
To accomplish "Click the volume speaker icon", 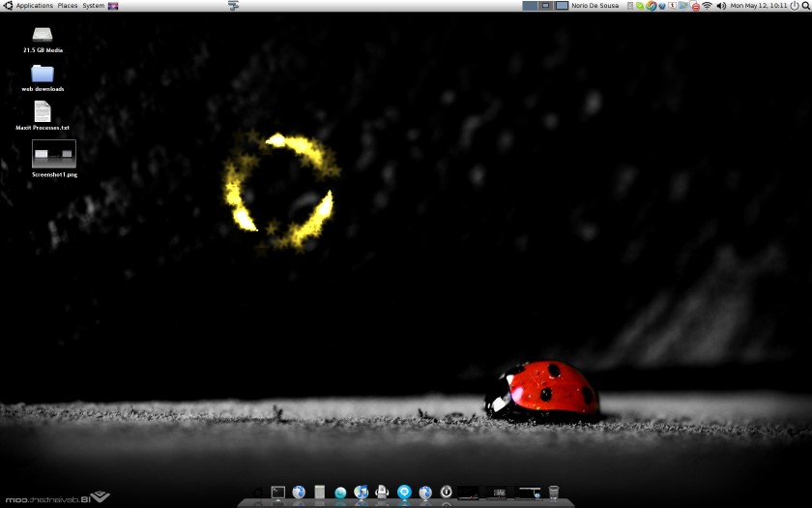I will [x=721, y=6].
